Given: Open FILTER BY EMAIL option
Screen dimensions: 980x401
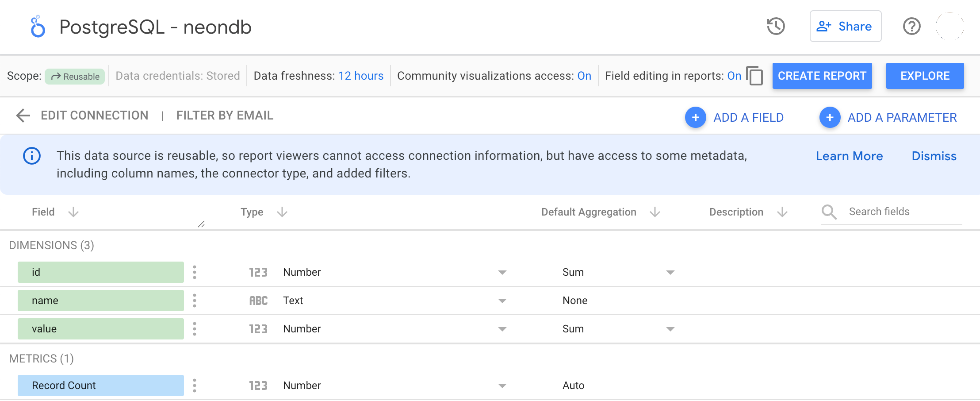Looking at the screenshot, I should pyautogui.click(x=225, y=116).
